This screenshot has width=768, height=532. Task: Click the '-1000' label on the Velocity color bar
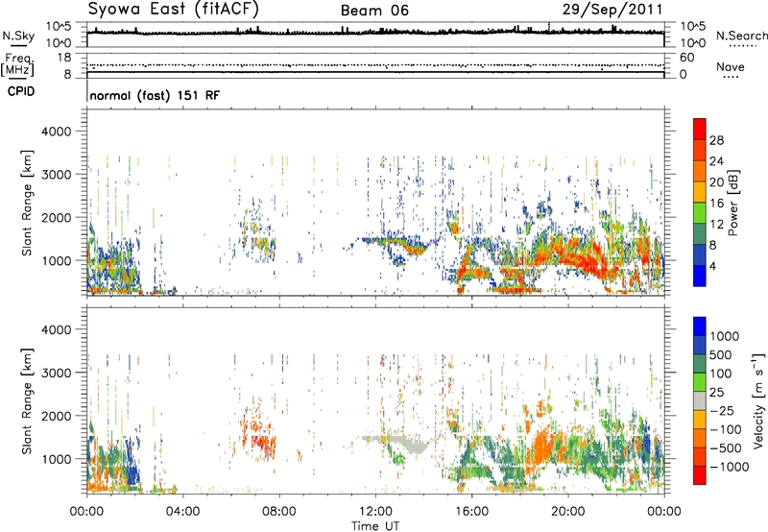tap(730, 467)
